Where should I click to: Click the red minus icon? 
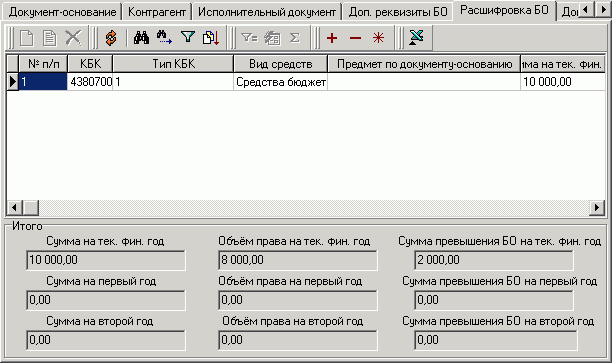pyautogui.click(x=355, y=38)
